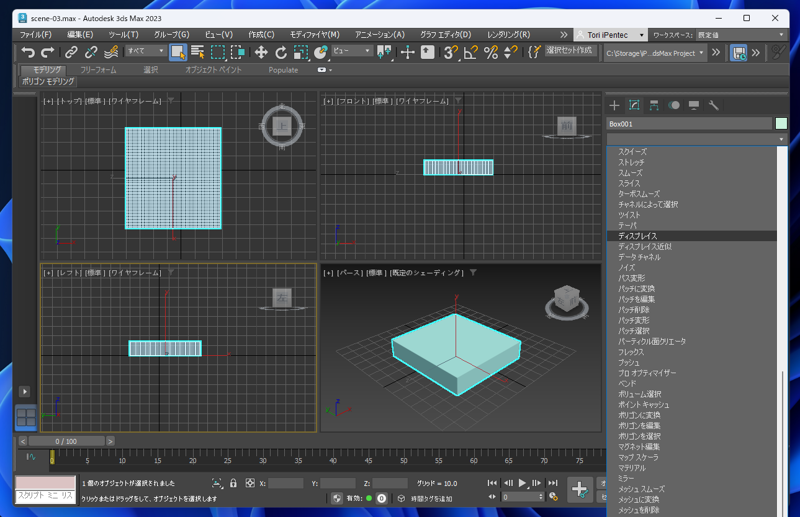Switch to the フリーフォーム ribbon tab

pos(98,70)
